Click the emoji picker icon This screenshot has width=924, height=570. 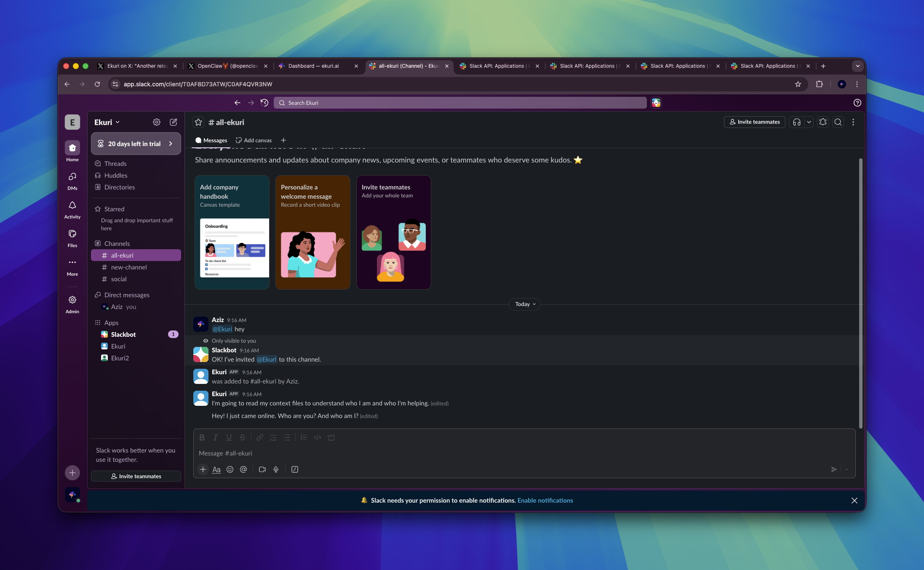coord(230,469)
